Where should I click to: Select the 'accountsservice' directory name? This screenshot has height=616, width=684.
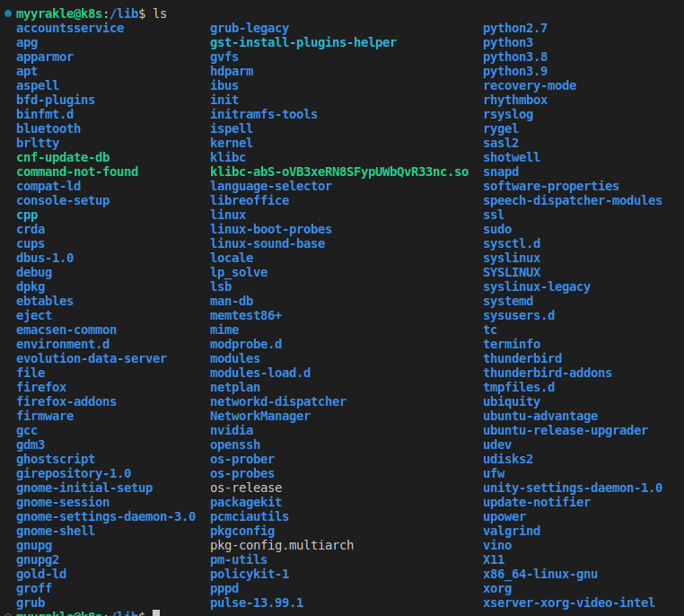point(70,29)
